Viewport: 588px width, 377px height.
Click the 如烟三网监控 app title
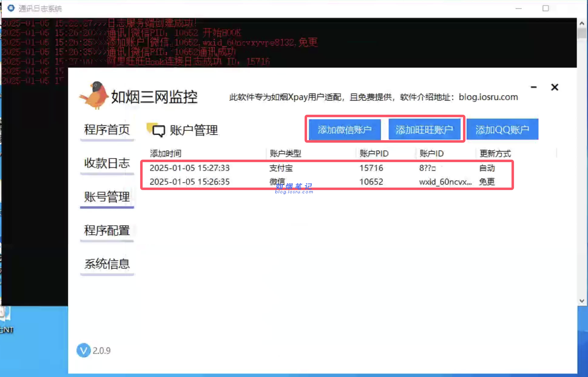pyautogui.click(x=154, y=97)
